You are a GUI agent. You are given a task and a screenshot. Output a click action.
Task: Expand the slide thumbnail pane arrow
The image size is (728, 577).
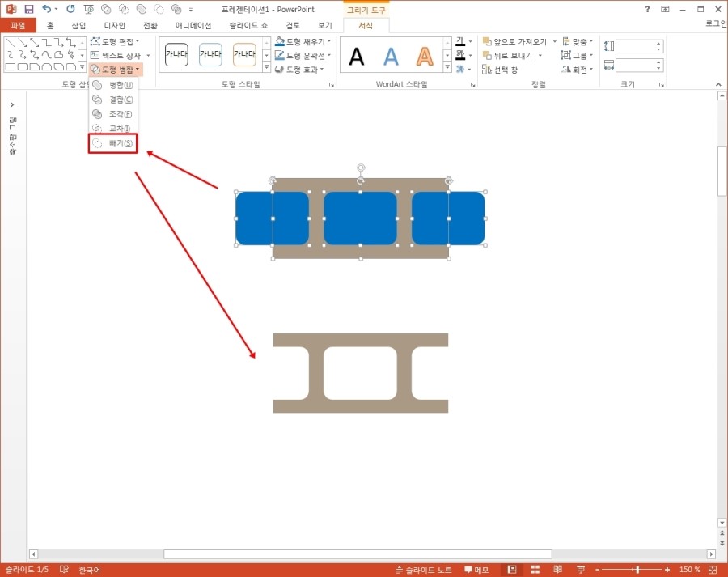pos(12,104)
